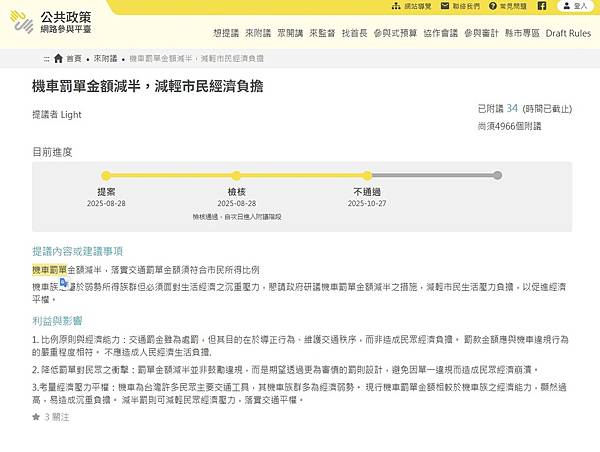The image size is (600, 452).
Task: Click the 利益與影響 section heading
Action: coord(57,321)
